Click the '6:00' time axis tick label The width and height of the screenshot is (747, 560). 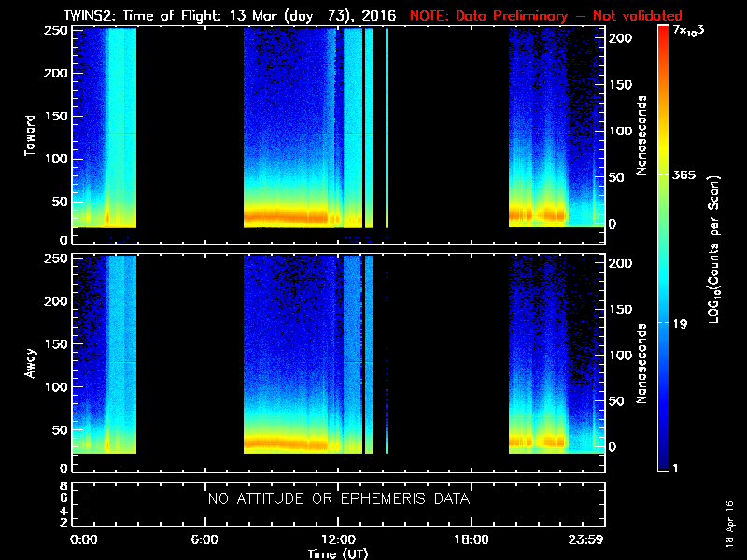tap(204, 539)
